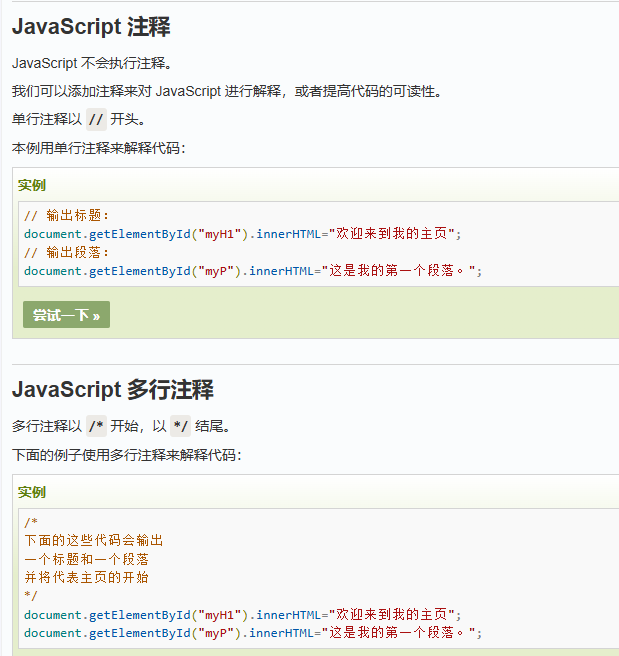This screenshot has width=619, height=656.
Task: Click the text "JavaScript 不会执行注释。"
Action: pos(92,63)
